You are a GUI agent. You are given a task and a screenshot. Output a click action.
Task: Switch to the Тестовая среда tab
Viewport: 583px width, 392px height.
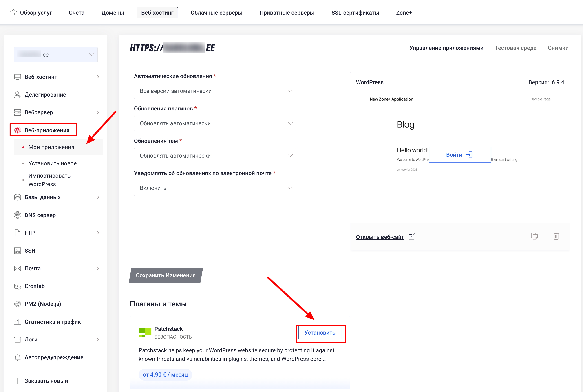(515, 48)
